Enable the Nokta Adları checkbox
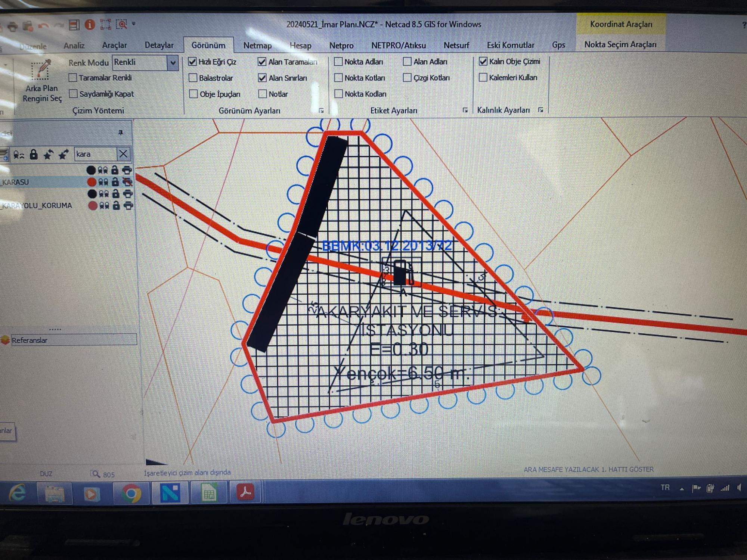The height and width of the screenshot is (560, 747). click(x=338, y=62)
